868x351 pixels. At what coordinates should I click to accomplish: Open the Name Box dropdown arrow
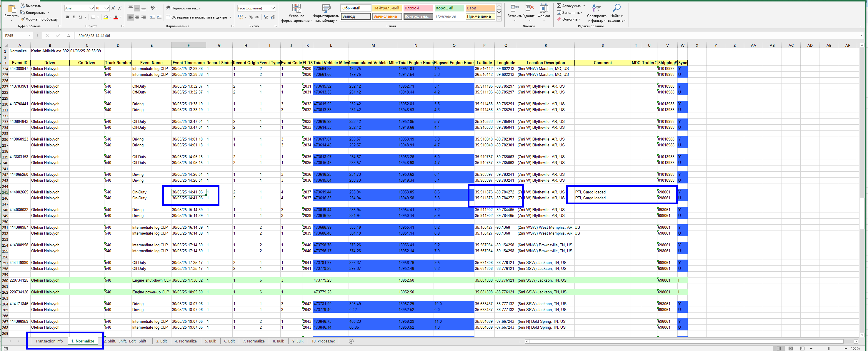[x=30, y=36]
